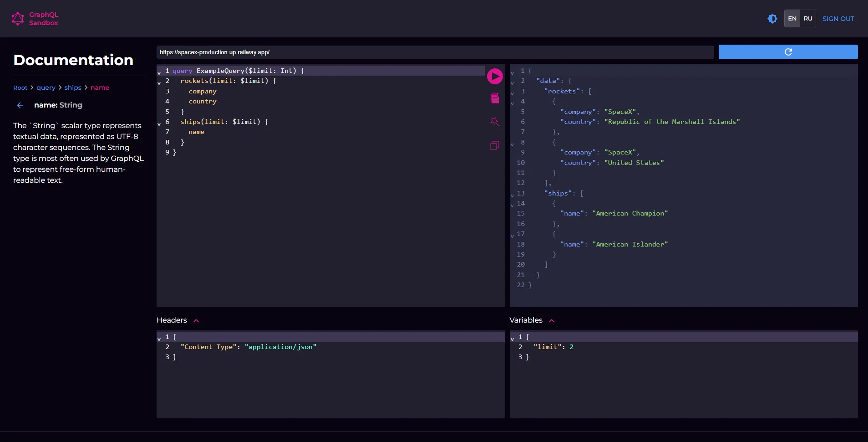Navigate to query in the documentation breadcrumb
The width and height of the screenshot is (868, 442).
[x=46, y=87]
